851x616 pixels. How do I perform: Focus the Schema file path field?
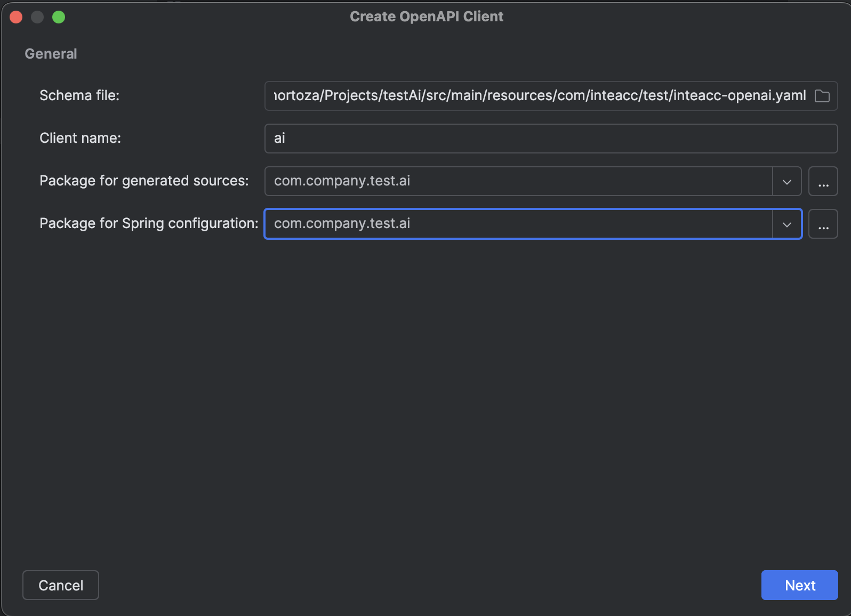click(539, 96)
